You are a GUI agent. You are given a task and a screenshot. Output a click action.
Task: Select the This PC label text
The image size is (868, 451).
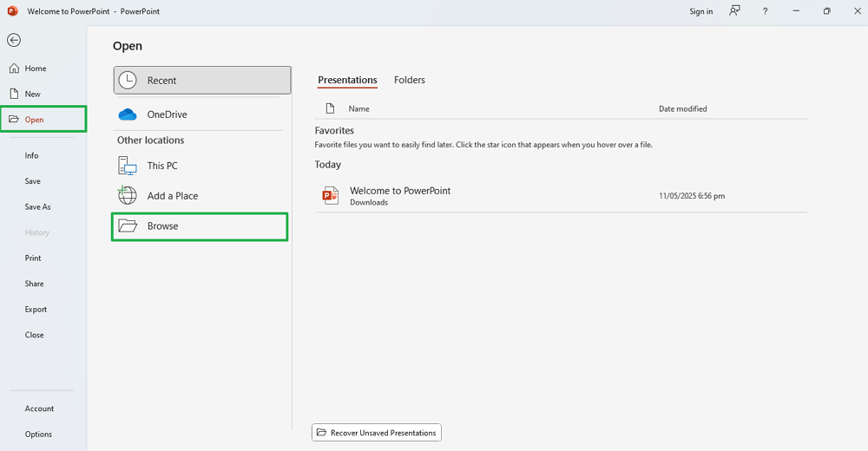click(x=162, y=166)
